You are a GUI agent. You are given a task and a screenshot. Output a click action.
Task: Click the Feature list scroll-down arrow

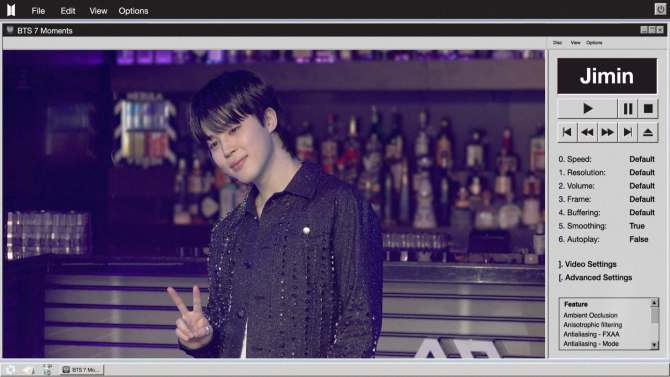(654, 345)
